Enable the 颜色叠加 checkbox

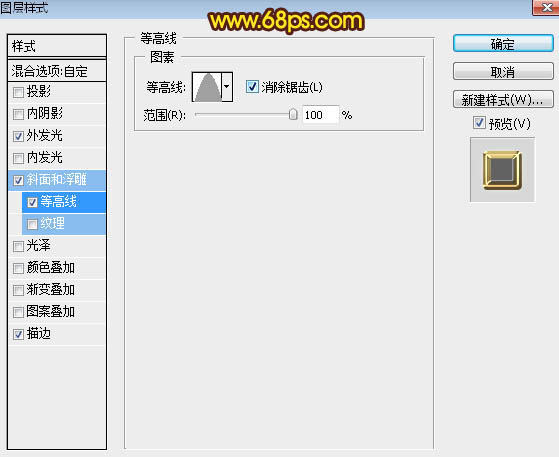click(x=18, y=268)
